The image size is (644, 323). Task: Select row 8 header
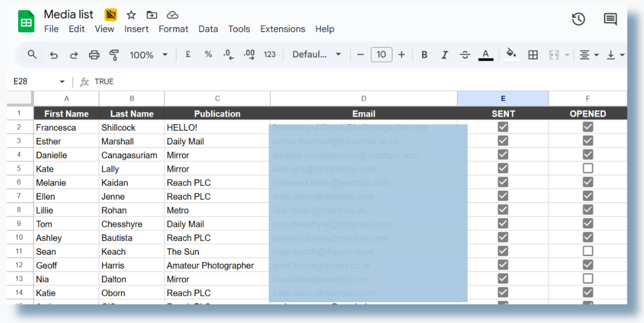[19, 209]
